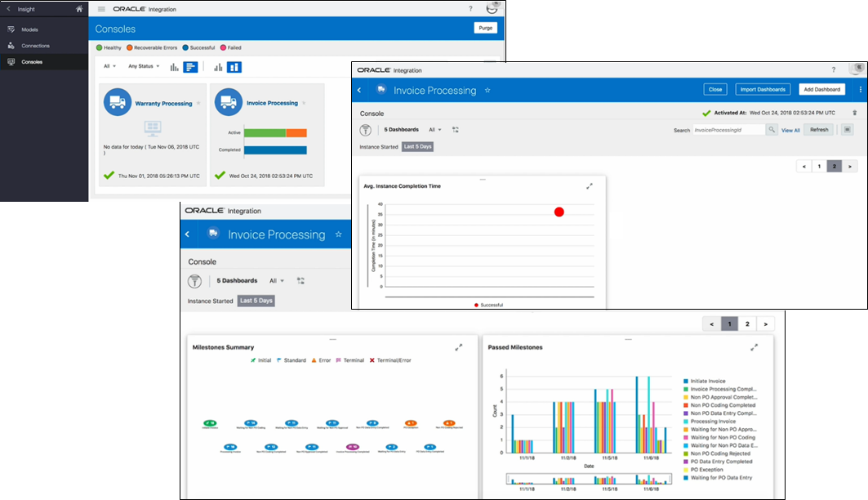868x500 pixels.
Task: Go to page 1 in page-2 window
Action: [x=819, y=166]
